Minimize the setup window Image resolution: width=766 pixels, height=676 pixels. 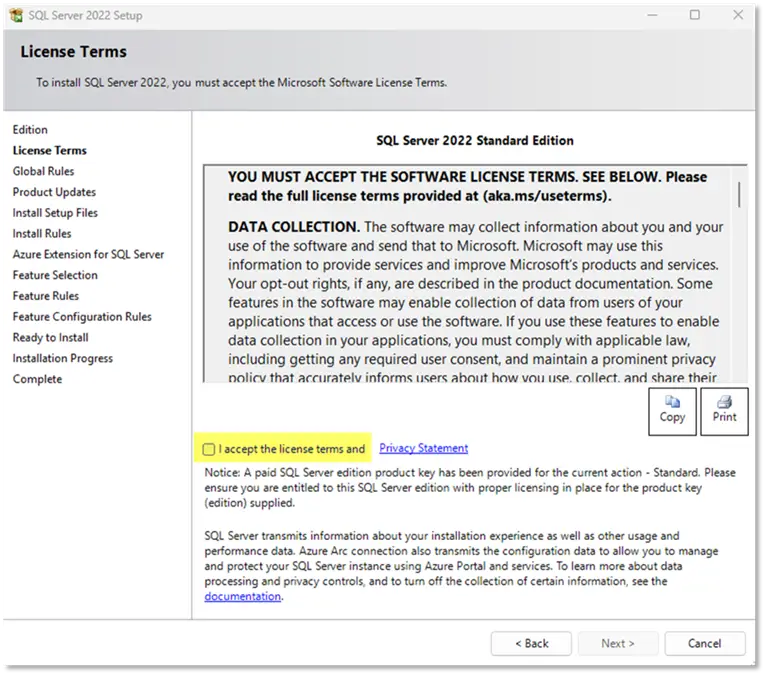pos(652,15)
